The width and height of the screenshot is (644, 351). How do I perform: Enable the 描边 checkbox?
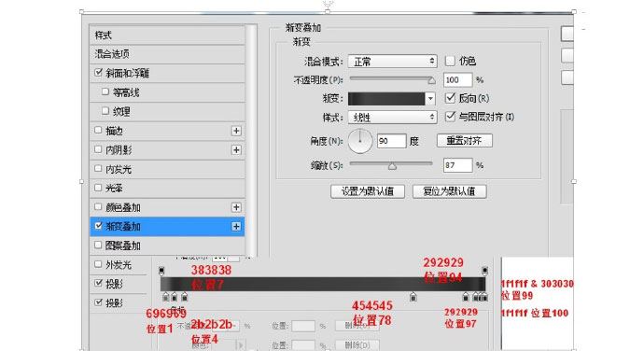coord(98,130)
